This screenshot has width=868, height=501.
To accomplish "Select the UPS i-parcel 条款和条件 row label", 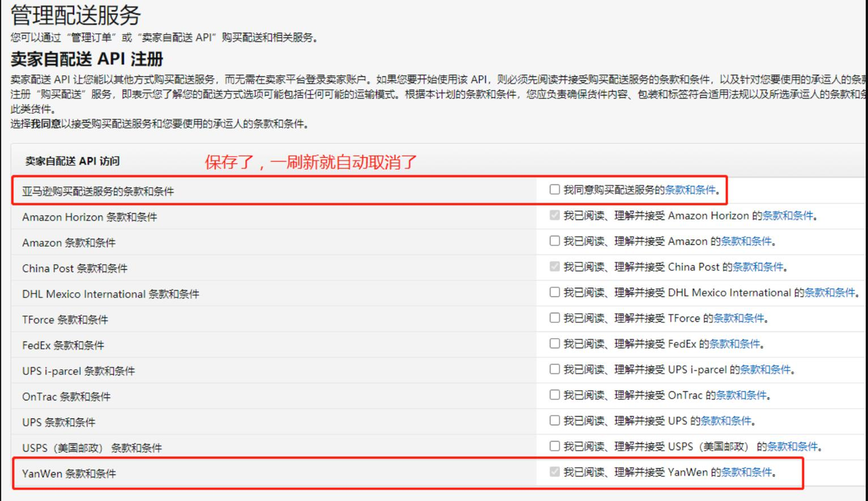I will (79, 371).
